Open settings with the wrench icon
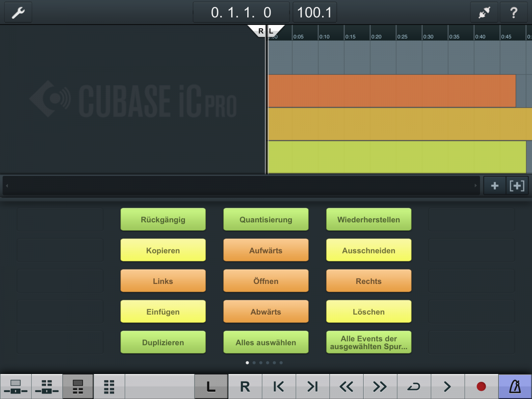Screen dimensions: 532x399 [x=18, y=12]
